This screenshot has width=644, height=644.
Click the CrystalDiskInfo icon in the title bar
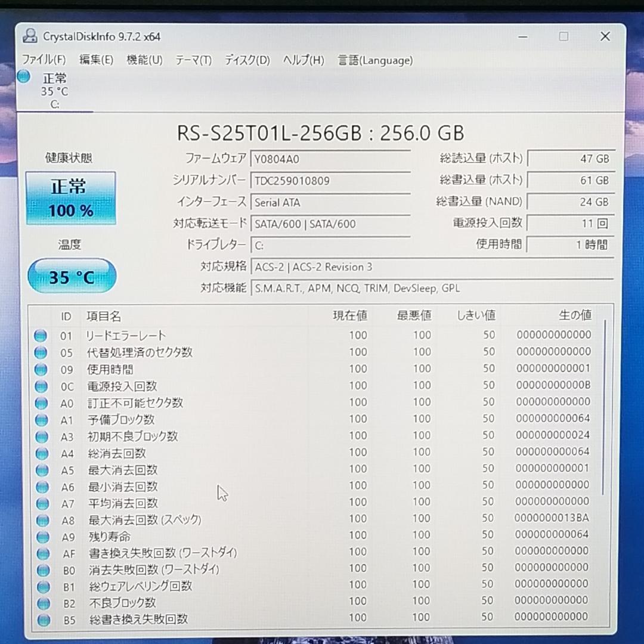point(29,36)
